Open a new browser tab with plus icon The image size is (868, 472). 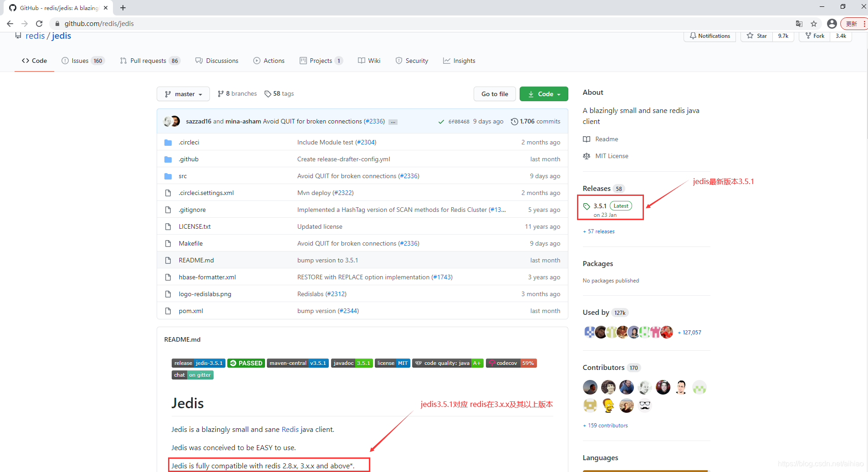point(123,8)
